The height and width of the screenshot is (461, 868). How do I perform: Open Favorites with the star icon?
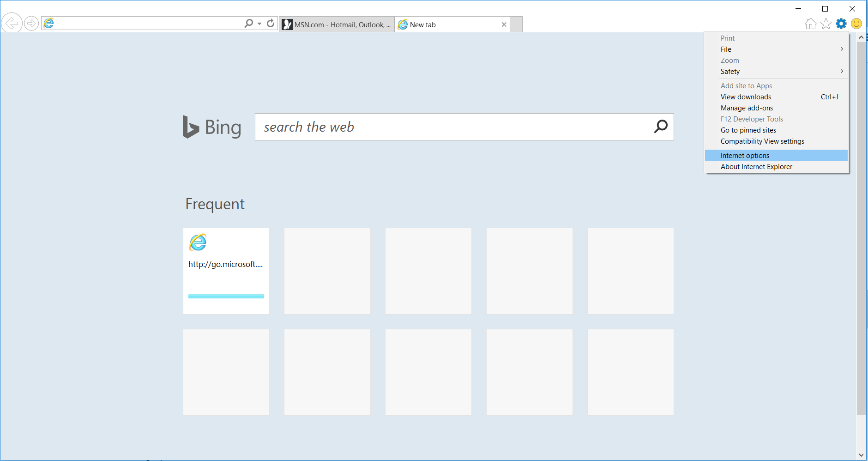pyautogui.click(x=826, y=24)
